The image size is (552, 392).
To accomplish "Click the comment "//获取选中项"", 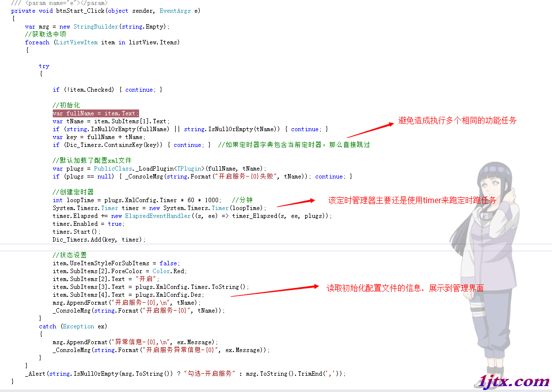I will pyautogui.click(x=45, y=34).
